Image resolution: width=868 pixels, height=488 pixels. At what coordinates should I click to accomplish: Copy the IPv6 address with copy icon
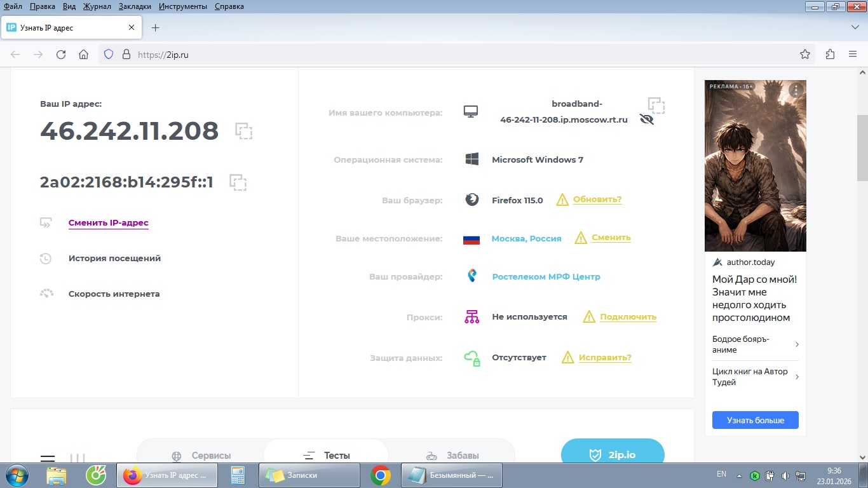(x=238, y=182)
